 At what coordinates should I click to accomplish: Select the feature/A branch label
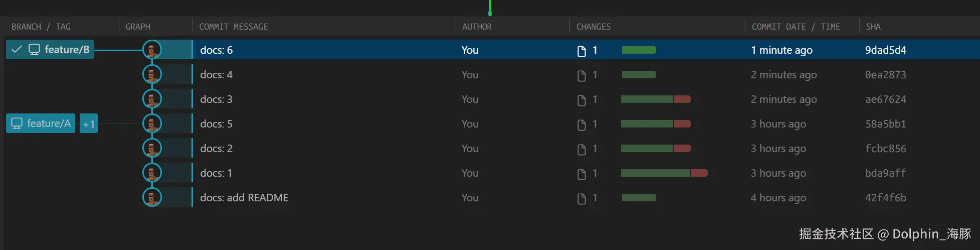[49, 123]
